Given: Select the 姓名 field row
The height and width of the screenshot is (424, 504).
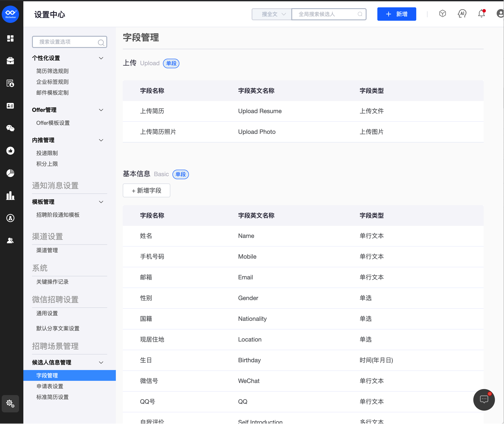Looking at the screenshot, I should point(303,236).
